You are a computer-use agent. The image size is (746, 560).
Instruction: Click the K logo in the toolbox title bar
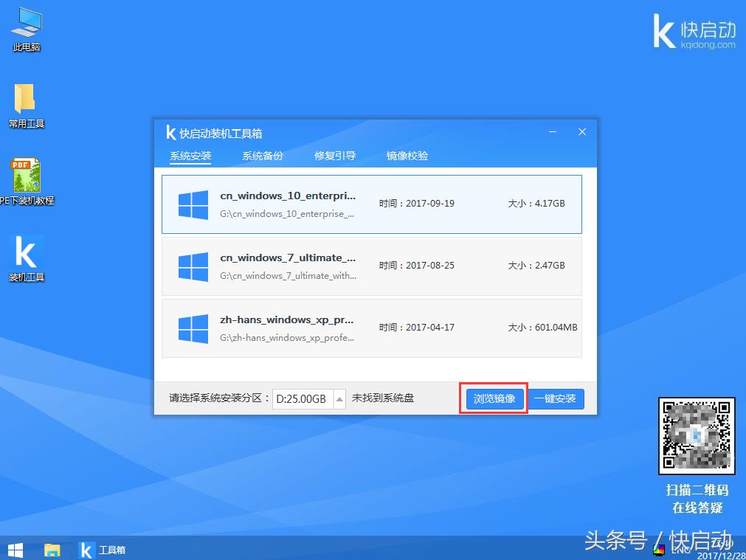coord(170,133)
